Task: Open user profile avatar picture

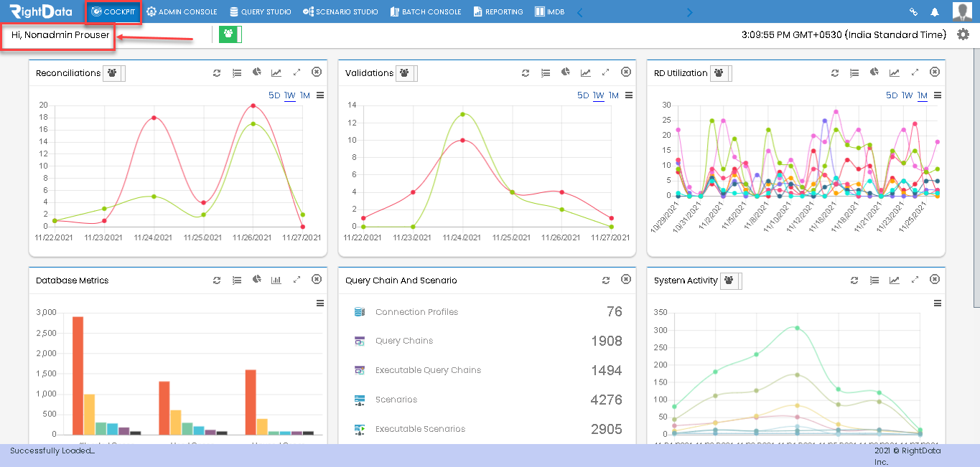Action: (x=962, y=11)
